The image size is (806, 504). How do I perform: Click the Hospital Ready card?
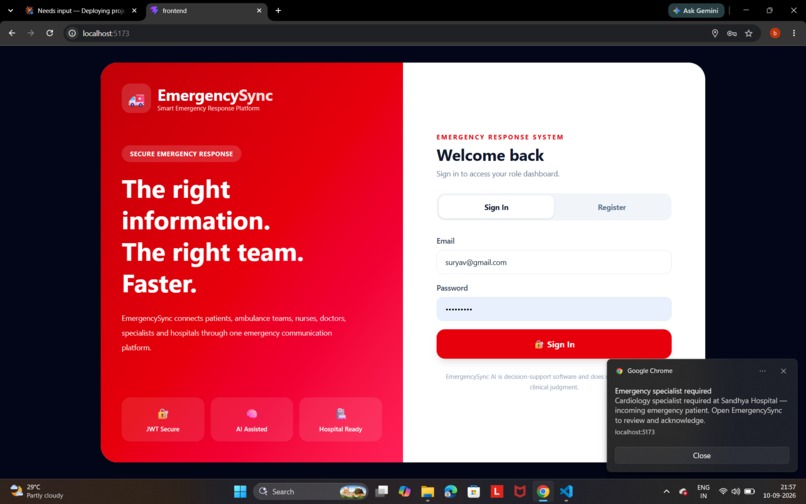[340, 419]
